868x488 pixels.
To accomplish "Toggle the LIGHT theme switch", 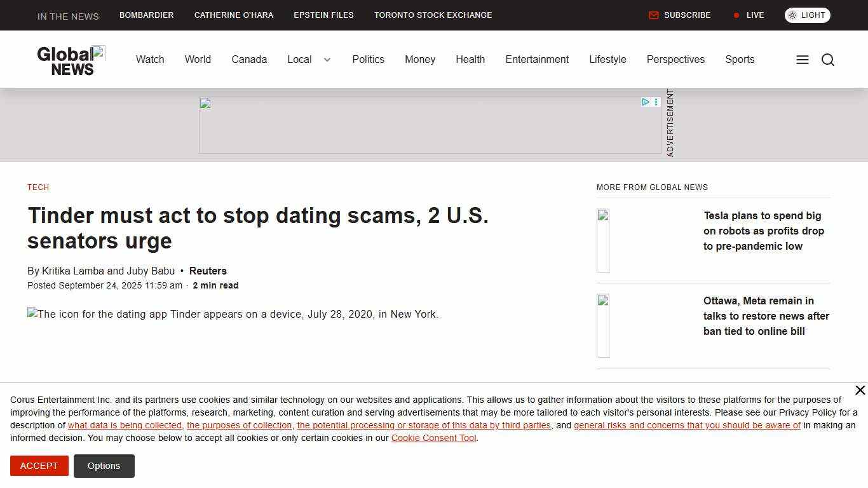I will [x=807, y=15].
